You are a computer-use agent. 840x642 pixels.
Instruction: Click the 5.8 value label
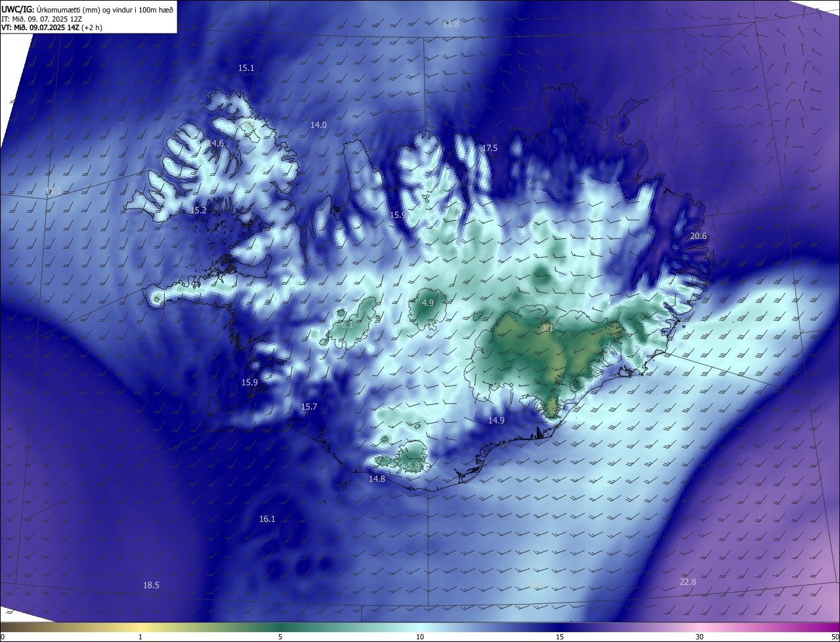coord(413,465)
